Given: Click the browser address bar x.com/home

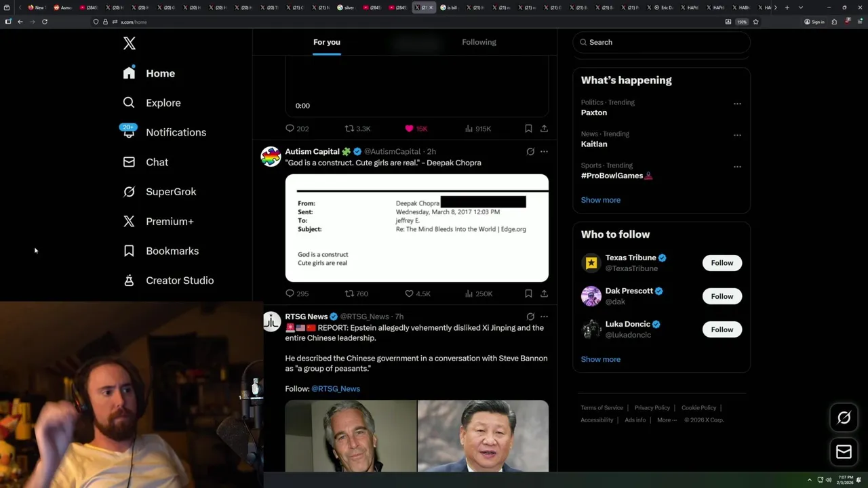Looking at the screenshot, I should pos(407,22).
